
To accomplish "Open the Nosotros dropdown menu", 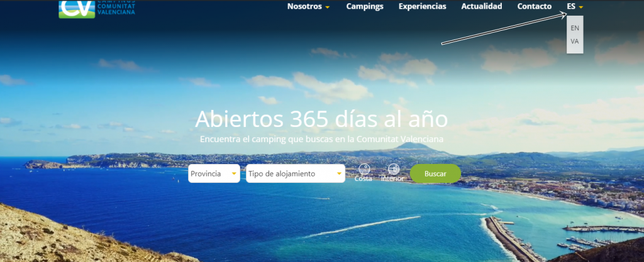I will tap(308, 6).
